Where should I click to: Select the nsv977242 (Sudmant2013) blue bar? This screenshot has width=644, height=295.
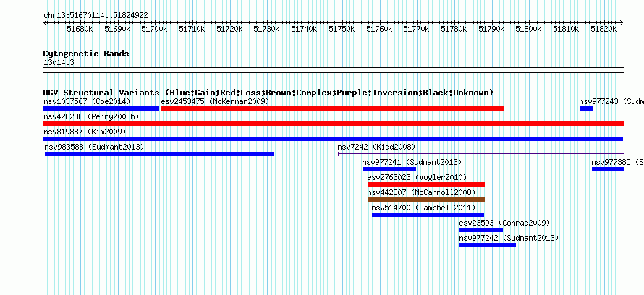(x=488, y=245)
